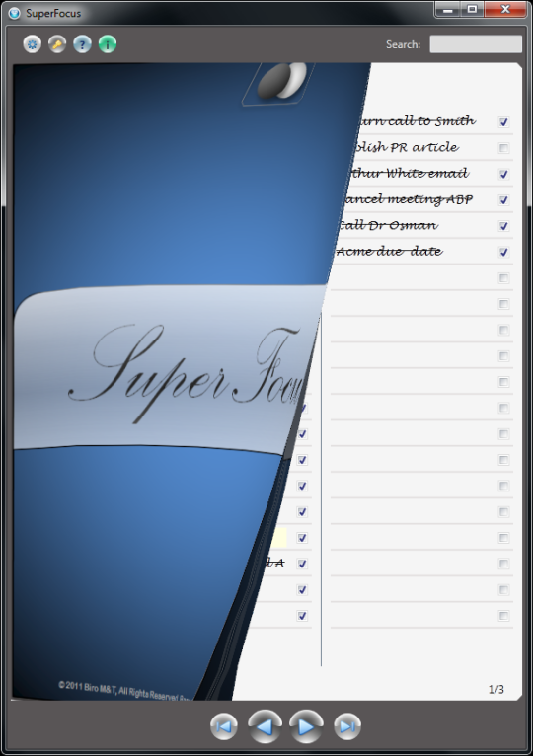This screenshot has height=756, width=533.
Task: Click inside the Search field
Action: click(476, 44)
